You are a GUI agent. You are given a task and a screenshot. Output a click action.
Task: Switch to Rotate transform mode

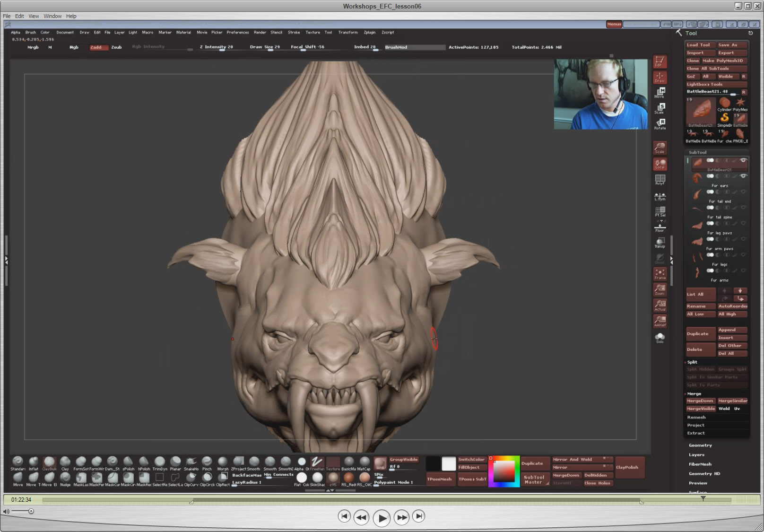point(660,124)
